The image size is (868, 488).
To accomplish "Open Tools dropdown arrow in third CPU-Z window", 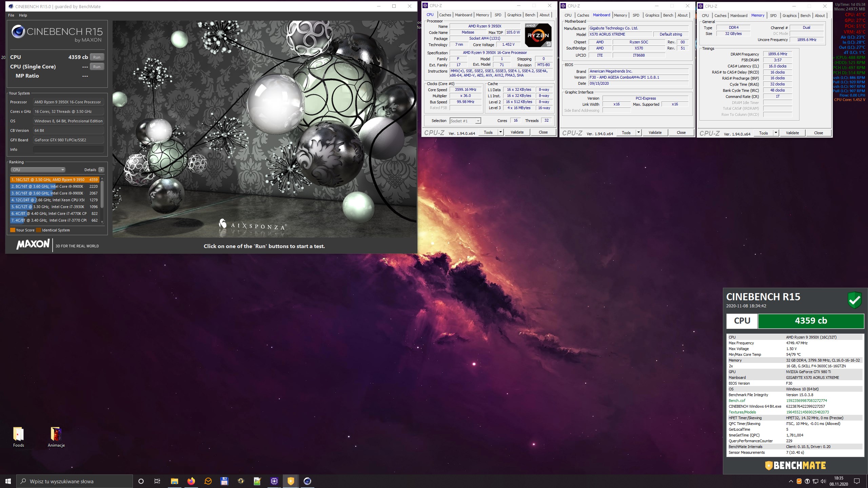I will click(776, 133).
